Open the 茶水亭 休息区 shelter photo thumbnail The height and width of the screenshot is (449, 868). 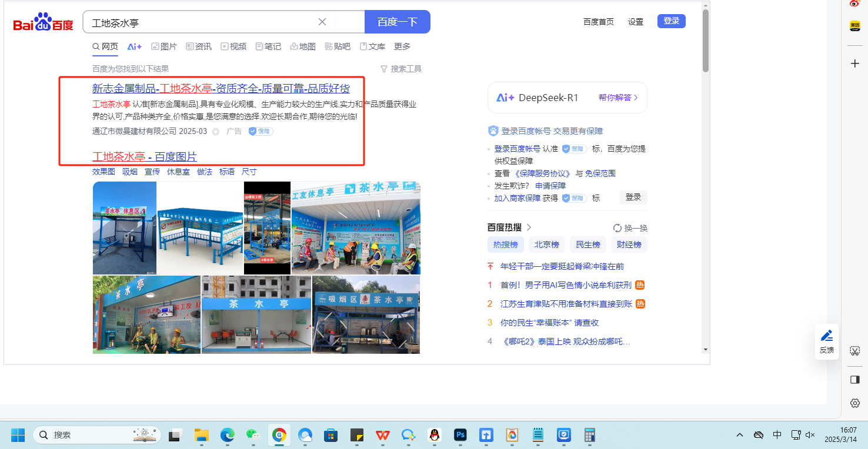(125, 228)
